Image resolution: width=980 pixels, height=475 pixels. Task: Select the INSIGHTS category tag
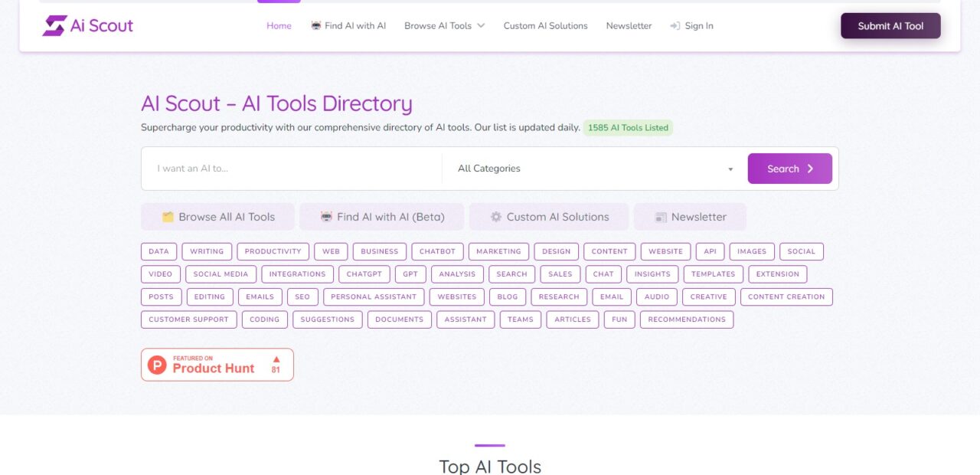(x=652, y=274)
